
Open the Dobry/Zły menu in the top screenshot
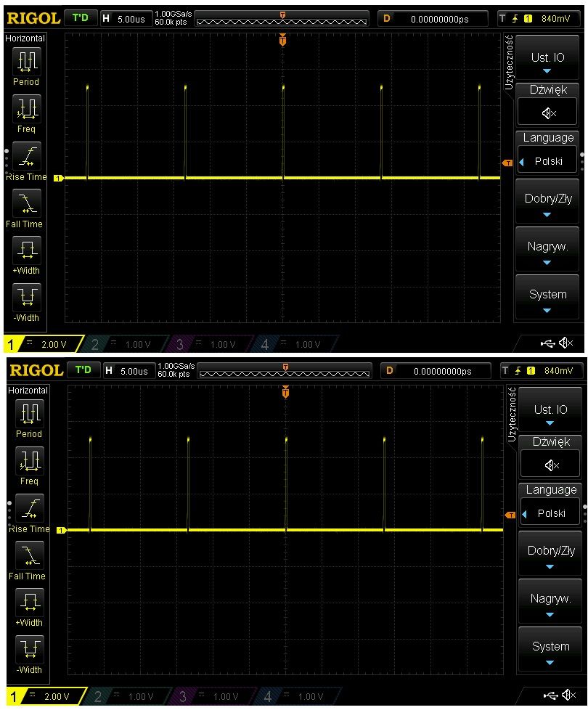(547, 201)
